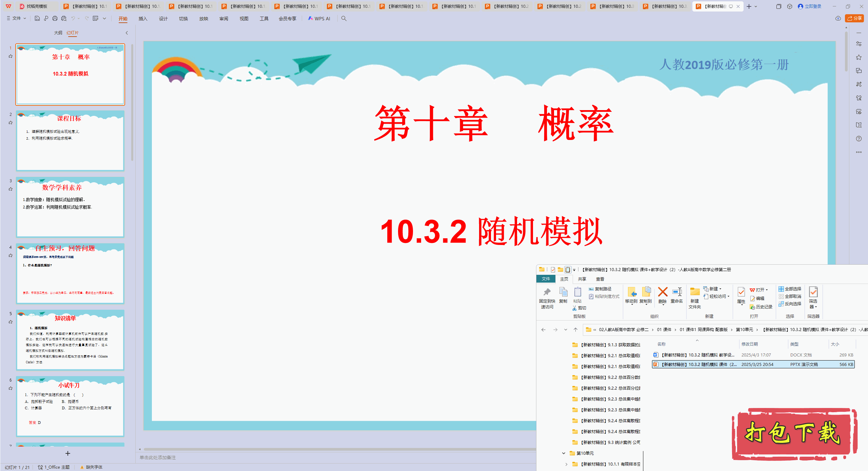Click the Save icon in quick toolbar

click(37, 19)
